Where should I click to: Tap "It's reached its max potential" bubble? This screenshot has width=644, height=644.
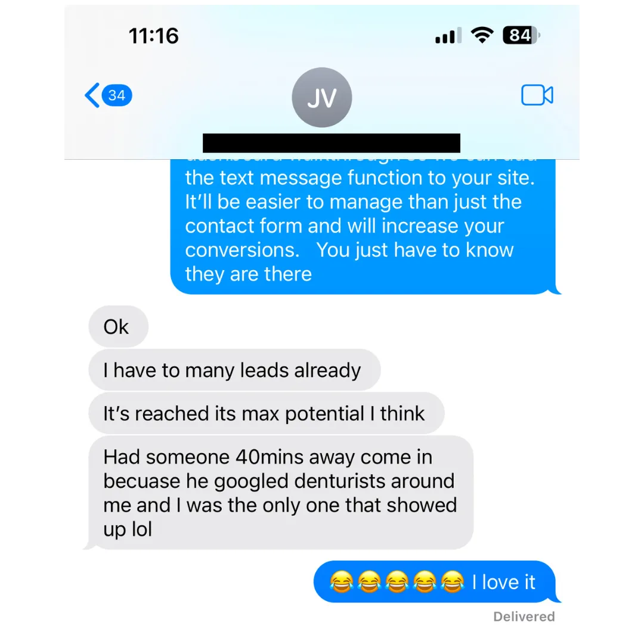click(266, 413)
